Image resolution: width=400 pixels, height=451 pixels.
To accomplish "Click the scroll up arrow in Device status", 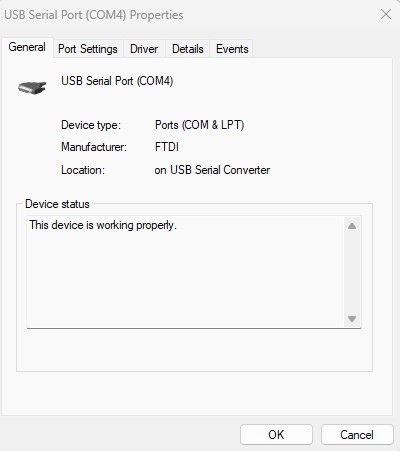I will (x=352, y=226).
